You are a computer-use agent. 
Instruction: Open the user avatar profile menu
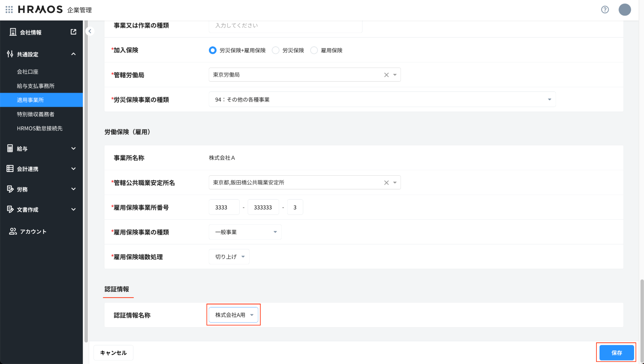coord(625,9)
